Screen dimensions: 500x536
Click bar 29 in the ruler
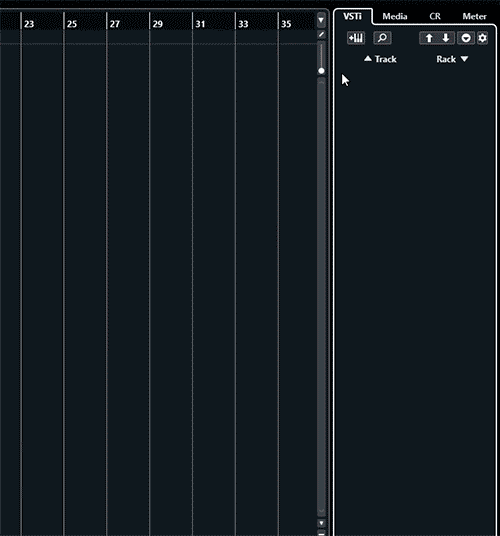pyautogui.click(x=158, y=24)
